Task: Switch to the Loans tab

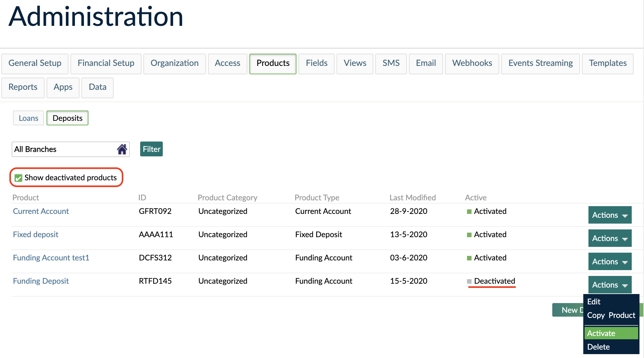Action: coord(28,118)
